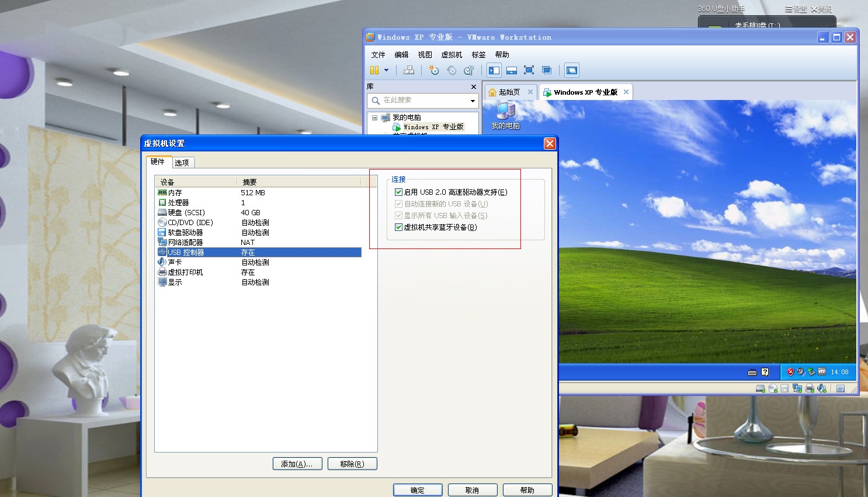Click the hard disk status bar icon

[x=760, y=388]
